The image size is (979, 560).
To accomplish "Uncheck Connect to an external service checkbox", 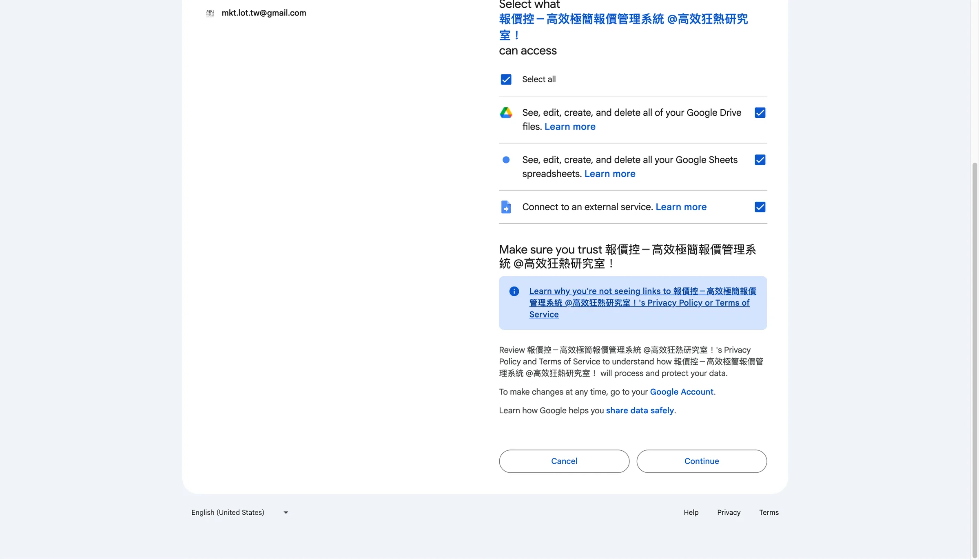I will pyautogui.click(x=760, y=207).
